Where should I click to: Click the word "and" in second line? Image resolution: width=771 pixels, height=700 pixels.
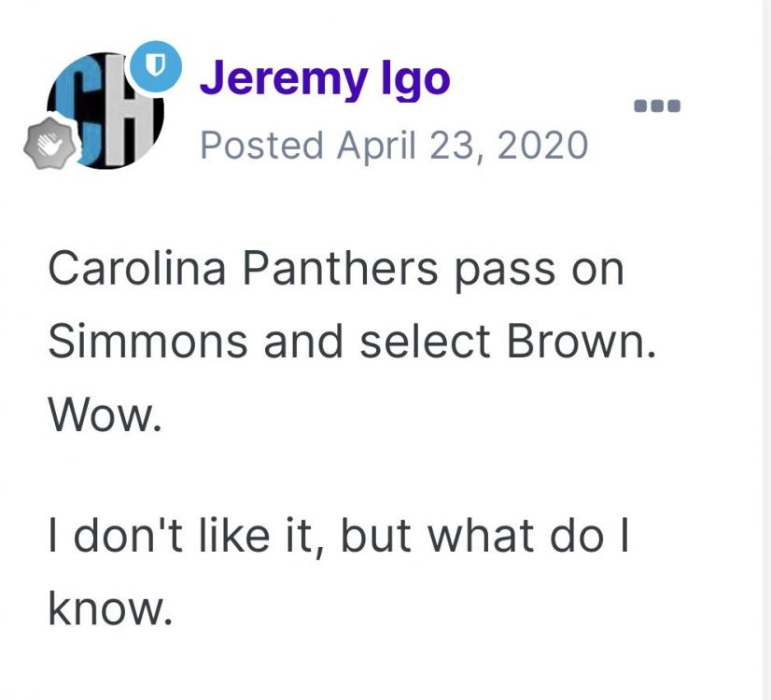(301, 343)
